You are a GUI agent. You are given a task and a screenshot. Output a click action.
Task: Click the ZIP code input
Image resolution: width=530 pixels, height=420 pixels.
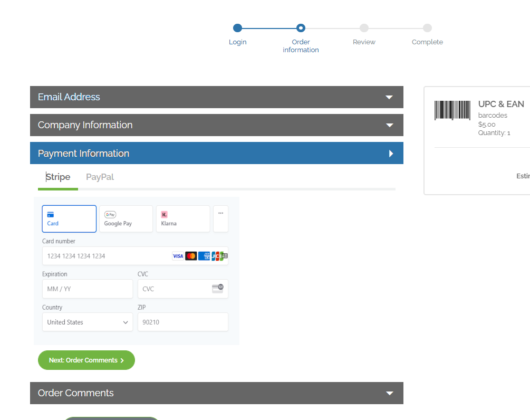tap(182, 322)
